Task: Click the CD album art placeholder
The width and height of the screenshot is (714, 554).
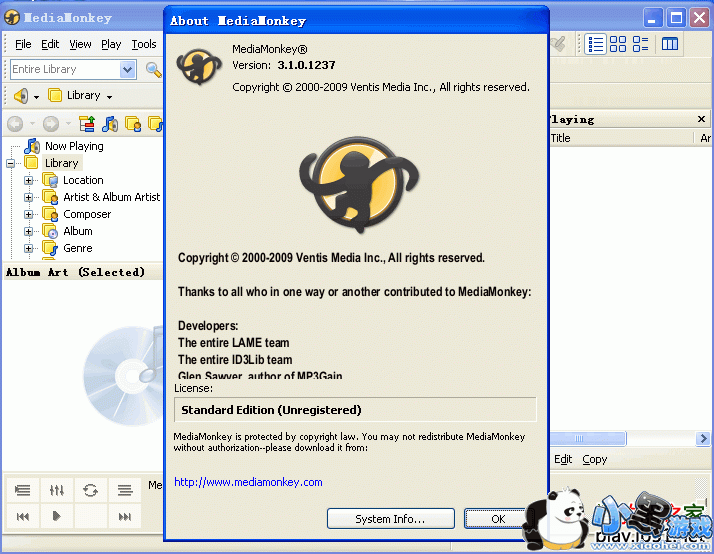Action: tap(123, 376)
